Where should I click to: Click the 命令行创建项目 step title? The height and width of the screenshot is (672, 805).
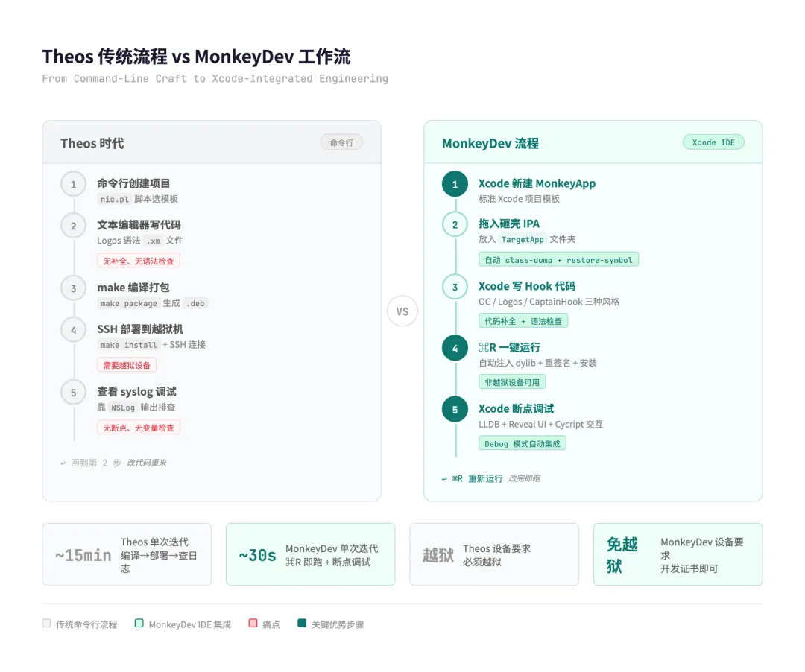click(x=133, y=183)
